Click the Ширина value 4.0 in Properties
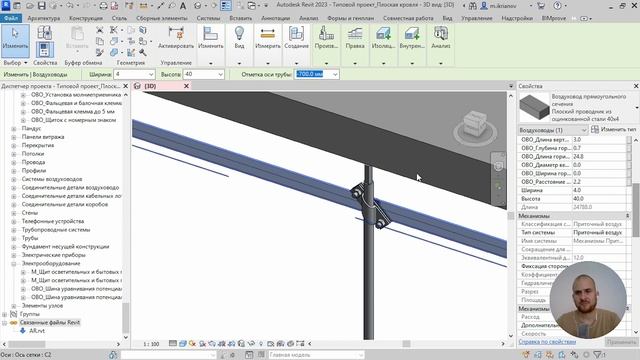This screenshot has width=640, height=360. [599, 190]
